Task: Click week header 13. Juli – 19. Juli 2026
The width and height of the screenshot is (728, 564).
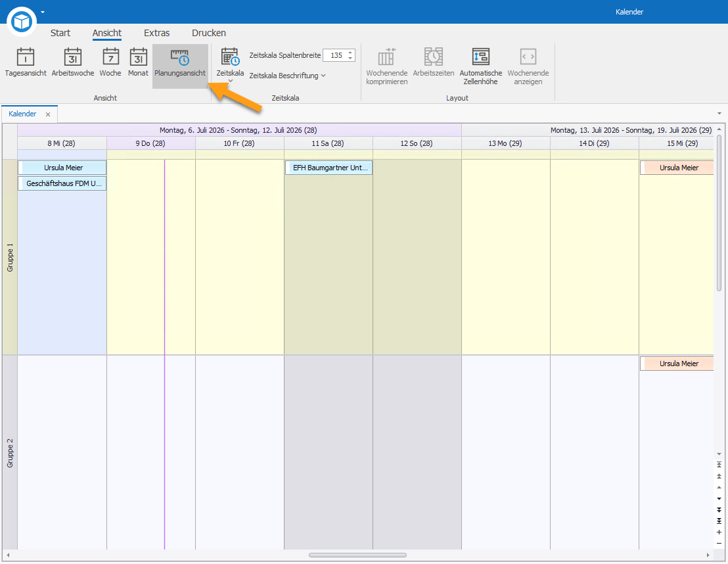Action: coord(588,130)
